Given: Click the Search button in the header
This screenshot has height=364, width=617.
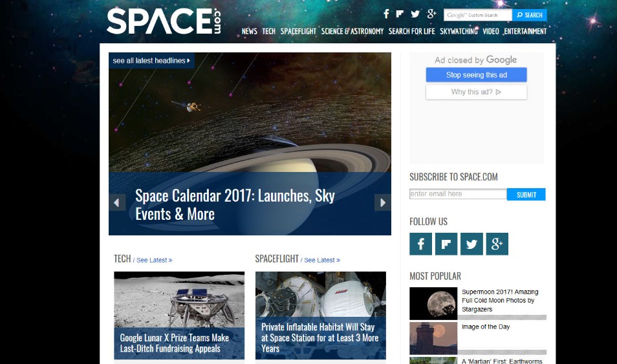Looking at the screenshot, I should point(529,15).
